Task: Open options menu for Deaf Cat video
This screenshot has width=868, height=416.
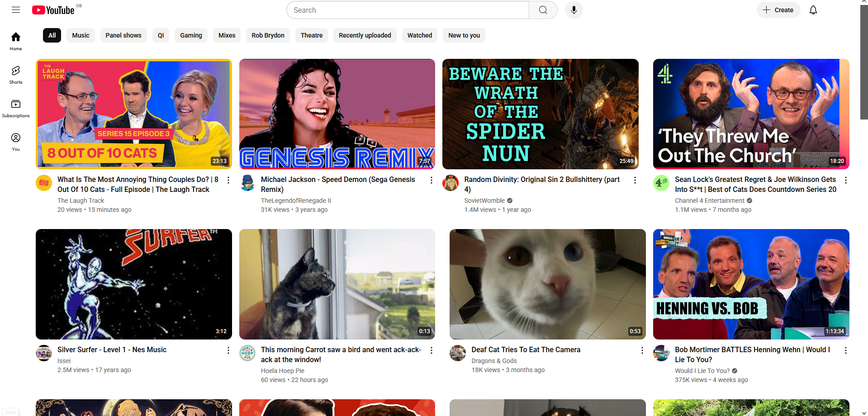Action: [x=642, y=350]
